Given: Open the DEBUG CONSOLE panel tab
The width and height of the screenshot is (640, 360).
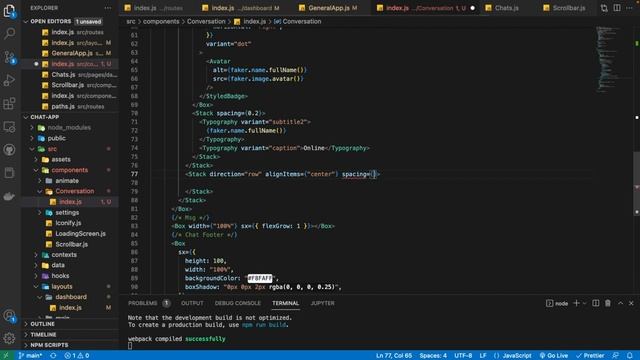Looking at the screenshot, I should point(238,303).
